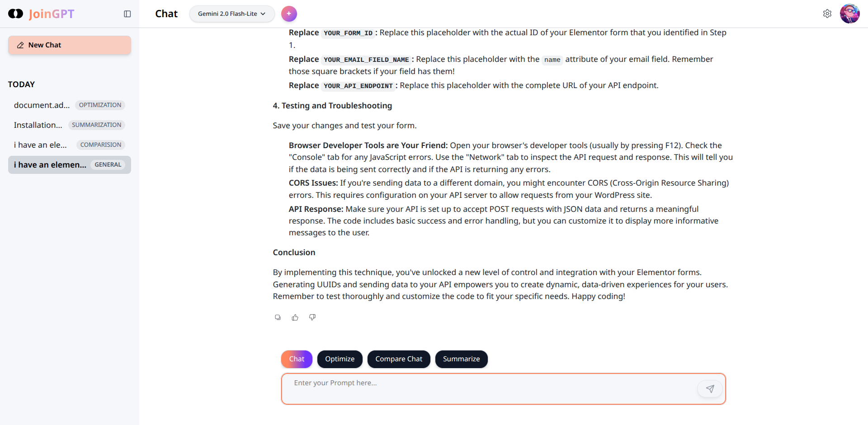Send prompt with paper plane icon
Image resolution: width=868 pixels, height=425 pixels.
coord(710,389)
